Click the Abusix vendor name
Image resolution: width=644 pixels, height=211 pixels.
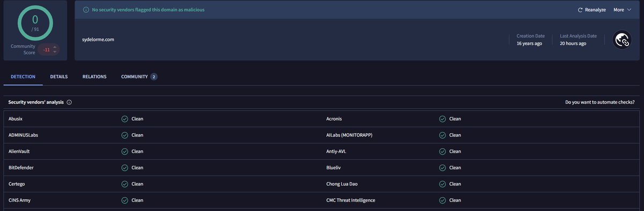click(x=16, y=119)
